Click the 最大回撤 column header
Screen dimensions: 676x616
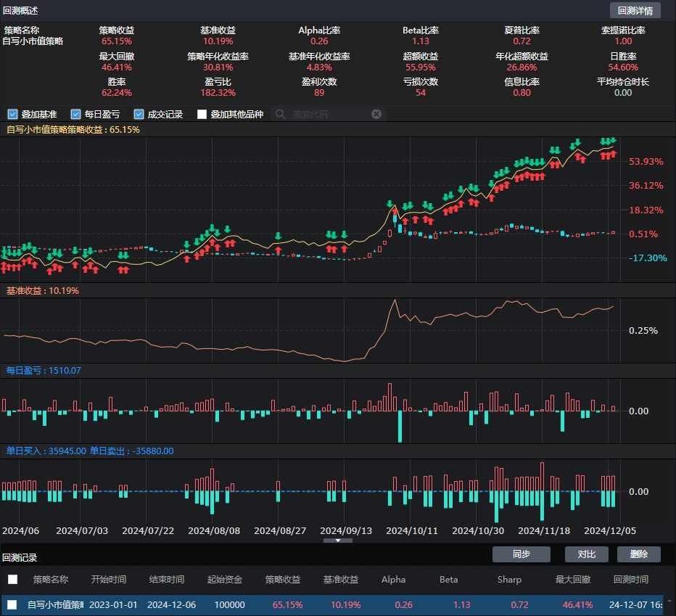tap(573, 579)
